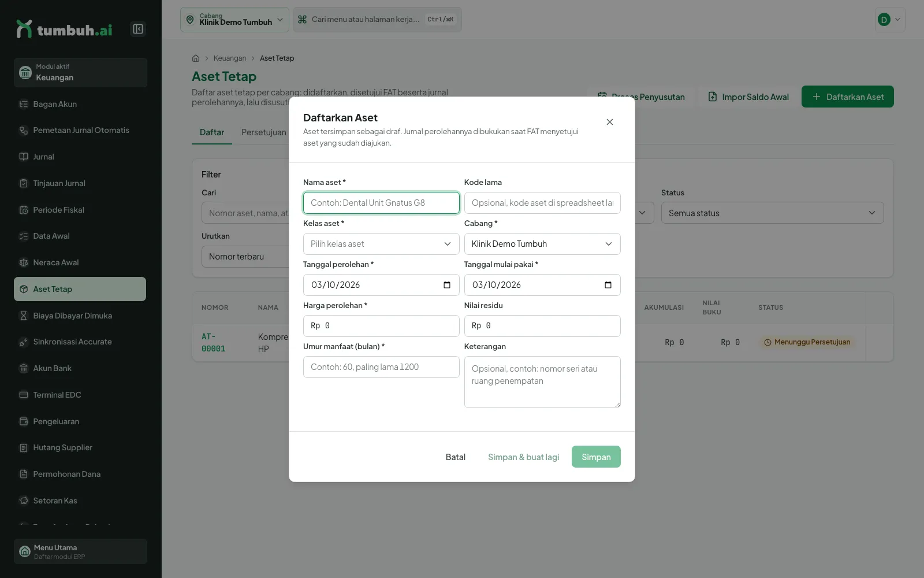Focus the Nama aset input field
Viewport: 924px width, 578px height.
click(x=381, y=203)
